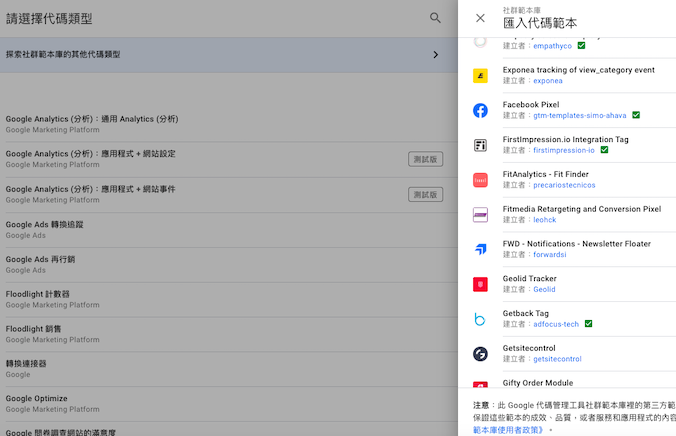
Task: Click 探索社群範本庫的其他代碼類型 banner text
Action: (x=63, y=54)
